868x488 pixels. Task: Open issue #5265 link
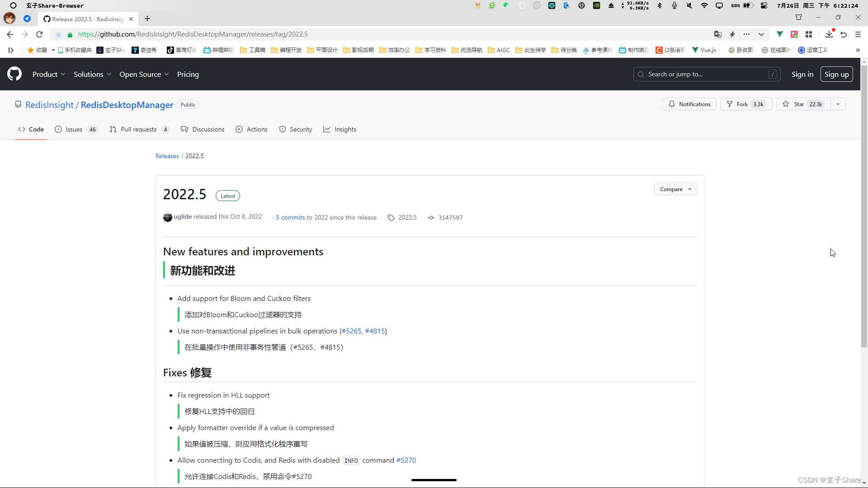pyautogui.click(x=352, y=331)
